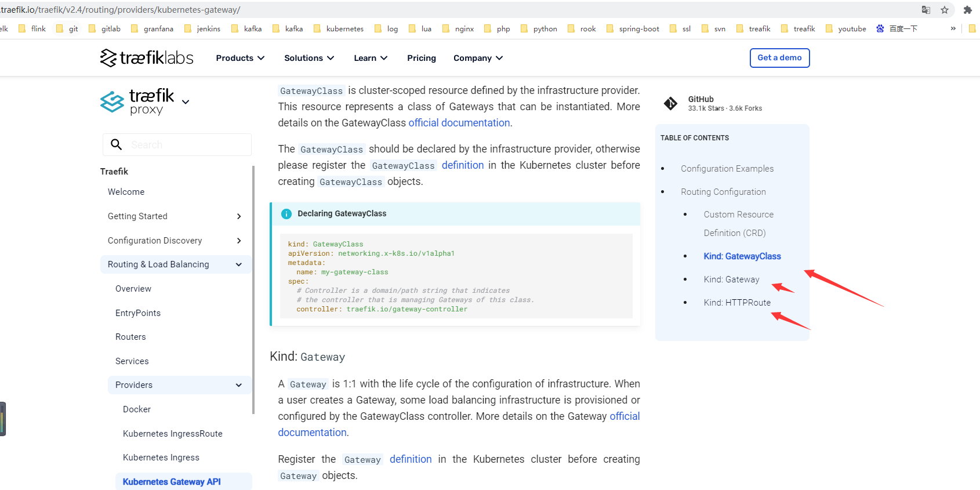Open the Welcome docs page

point(126,192)
